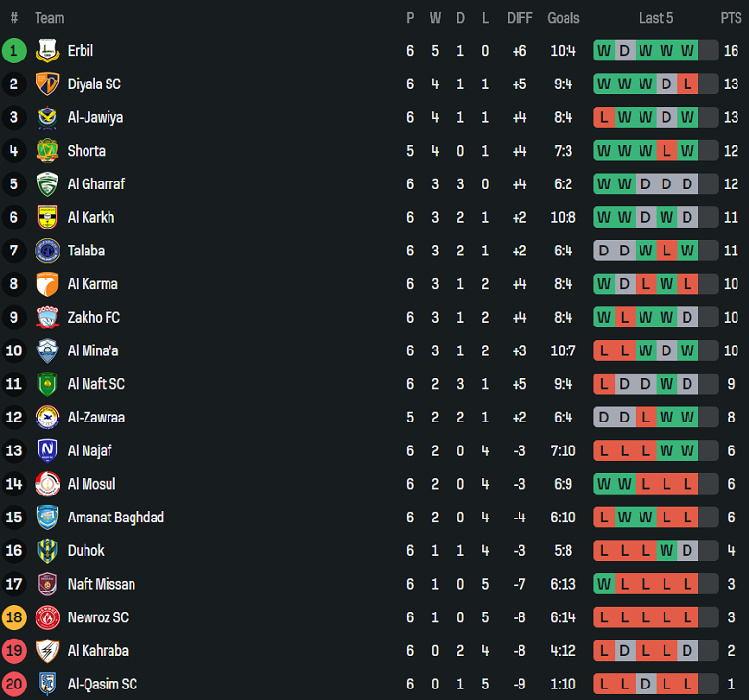Viewport: 749px width, 700px height.
Task: Click the Shorta team crest
Action: coord(47,151)
